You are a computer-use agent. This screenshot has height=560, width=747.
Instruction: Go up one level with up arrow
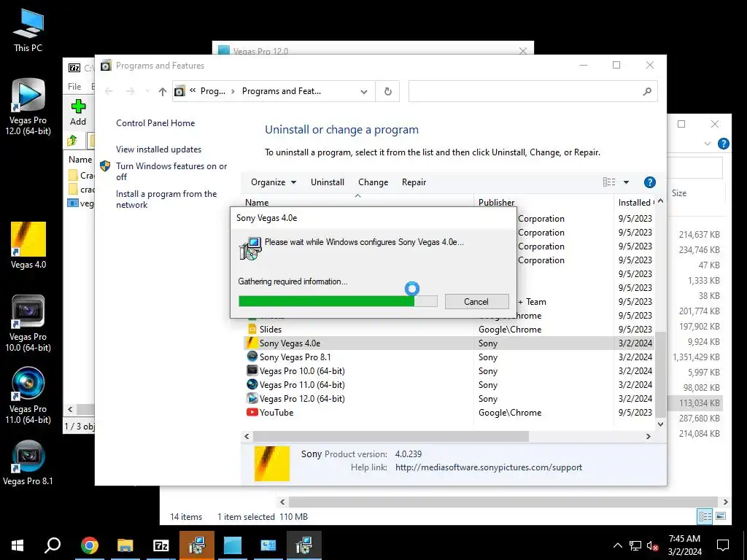[x=163, y=91]
